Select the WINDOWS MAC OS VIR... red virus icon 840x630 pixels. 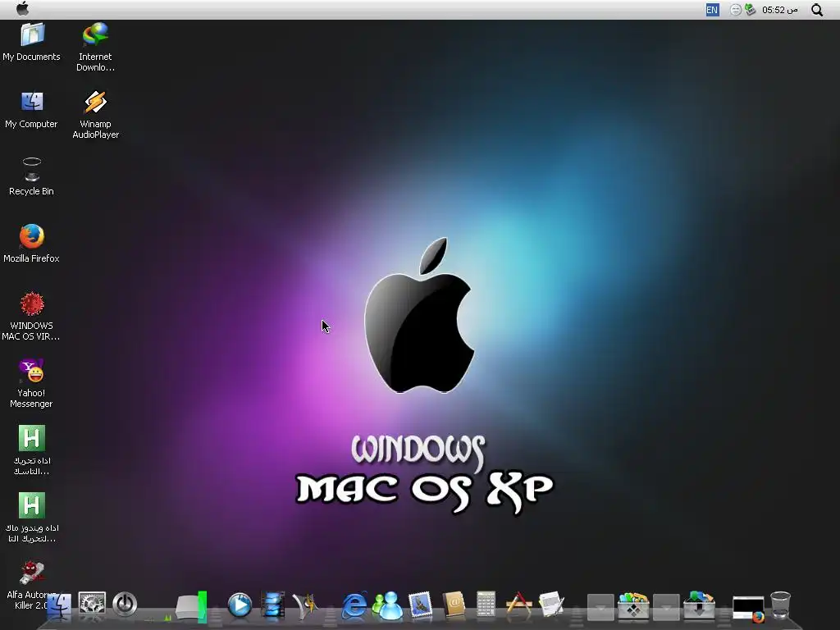pos(32,316)
